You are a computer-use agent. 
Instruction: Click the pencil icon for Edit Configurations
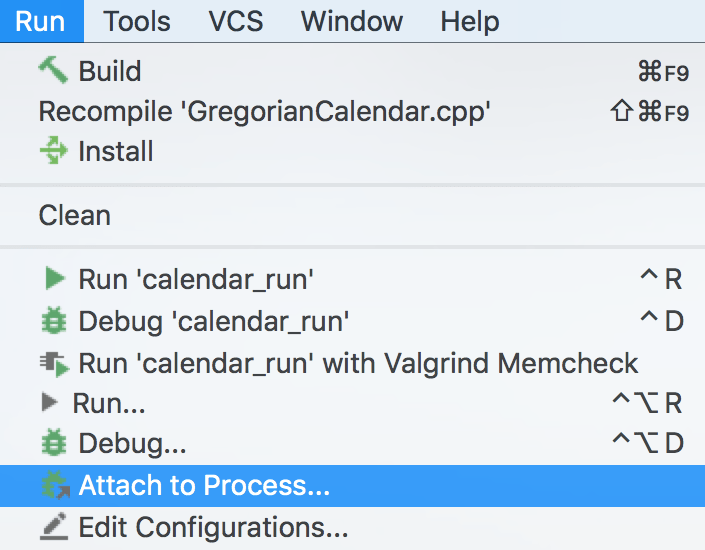tap(54, 526)
